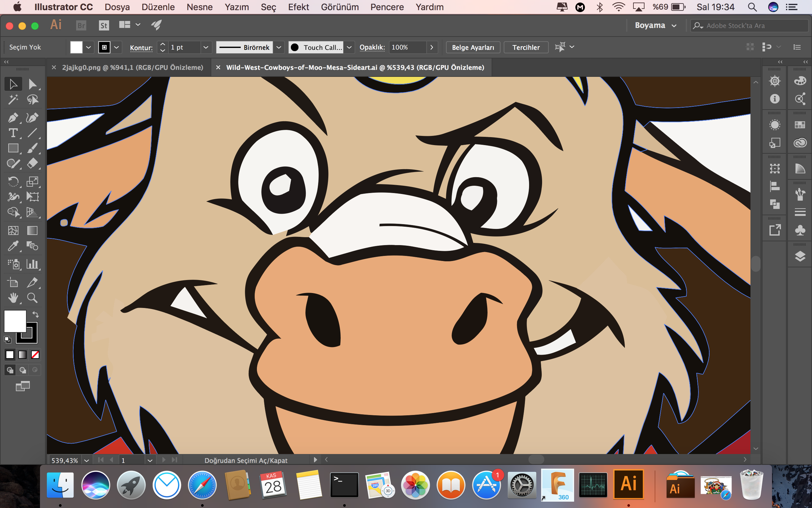Select the Mesh tool
The width and height of the screenshot is (812, 508).
pos(13,231)
